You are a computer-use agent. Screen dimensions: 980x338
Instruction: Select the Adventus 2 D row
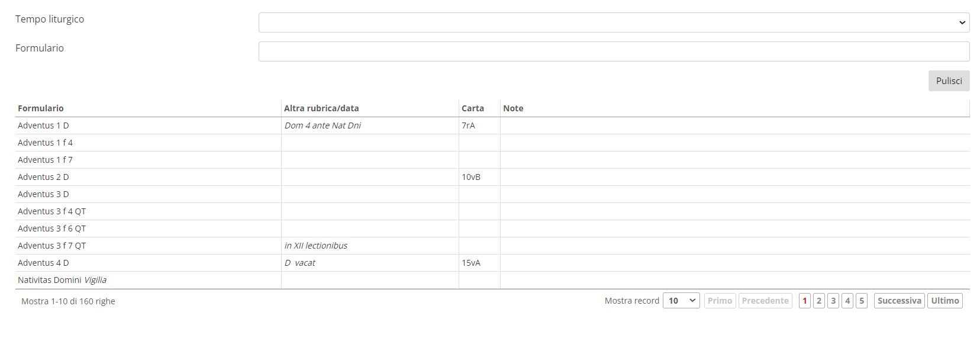pyautogui.click(x=43, y=177)
